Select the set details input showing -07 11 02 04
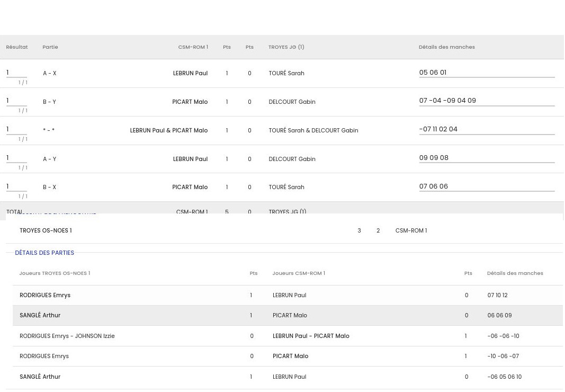This screenshot has height=392, width=565. coord(486,129)
